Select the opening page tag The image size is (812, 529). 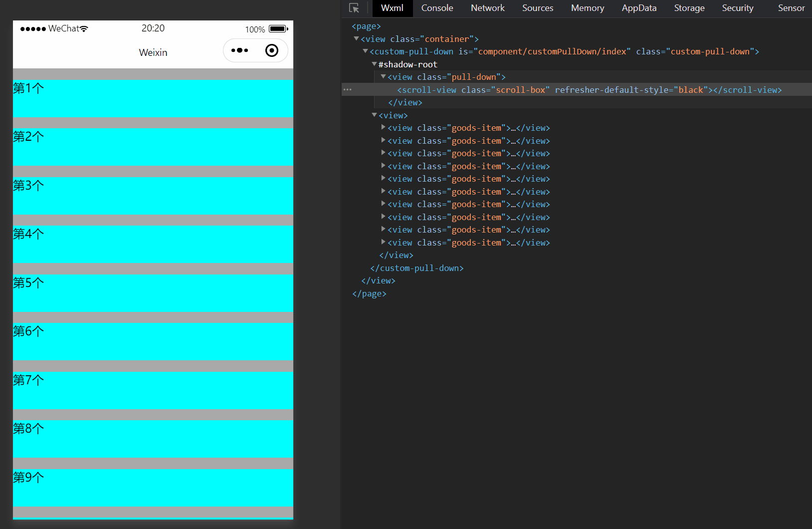pyautogui.click(x=366, y=26)
